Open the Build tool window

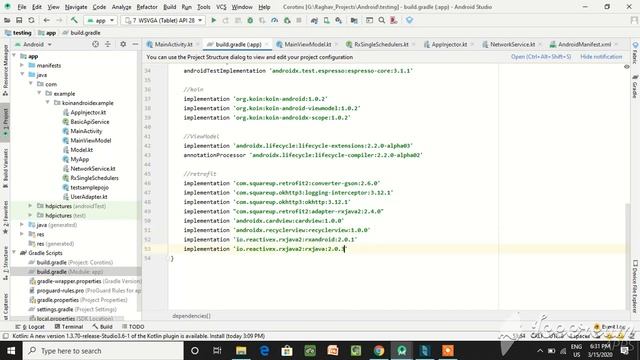click(x=102, y=327)
